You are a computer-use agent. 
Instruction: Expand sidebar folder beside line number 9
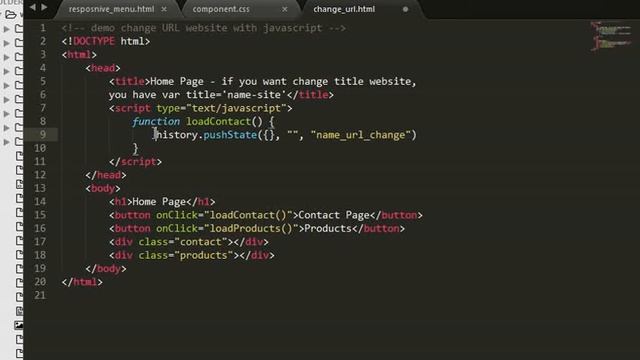(x=7, y=142)
